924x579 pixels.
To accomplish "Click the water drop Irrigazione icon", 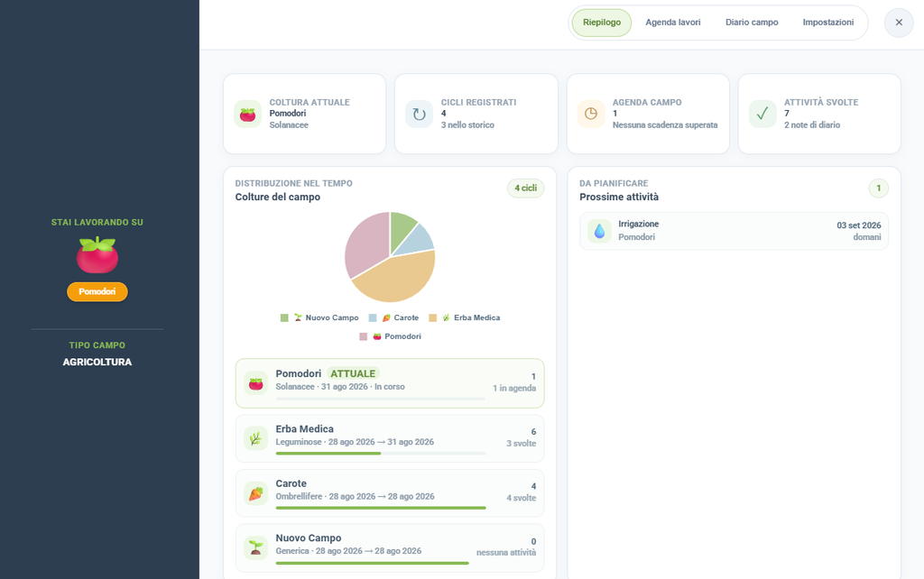I will [x=599, y=231].
